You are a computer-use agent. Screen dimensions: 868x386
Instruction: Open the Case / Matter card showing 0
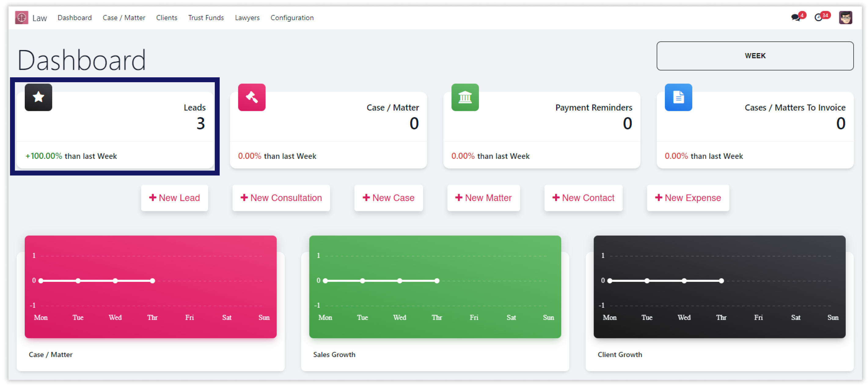coord(328,130)
